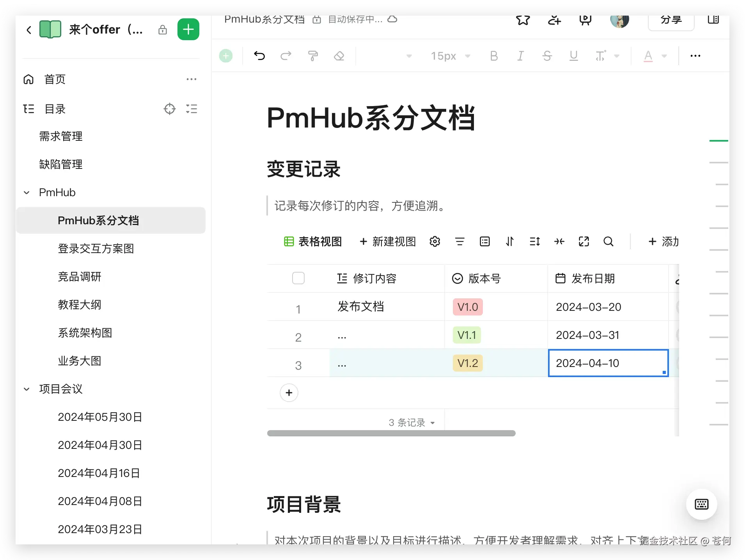Show more toolbar options
This screenshot has height=560, width=745.
(695, 56)
